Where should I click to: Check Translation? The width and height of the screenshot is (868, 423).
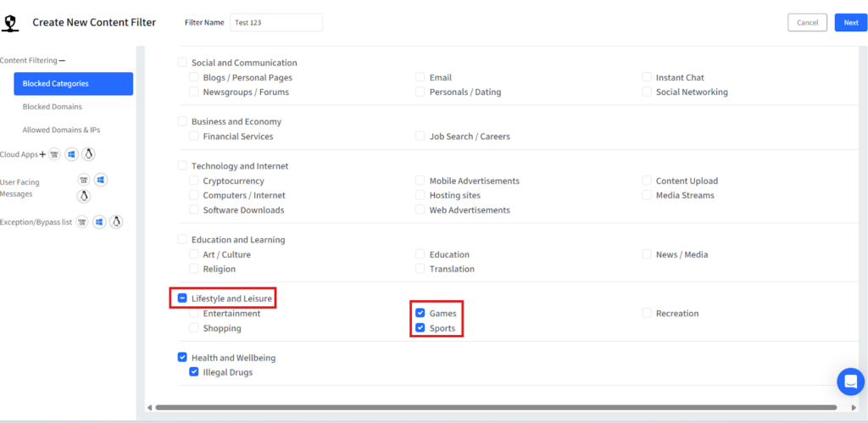(420, 269)
